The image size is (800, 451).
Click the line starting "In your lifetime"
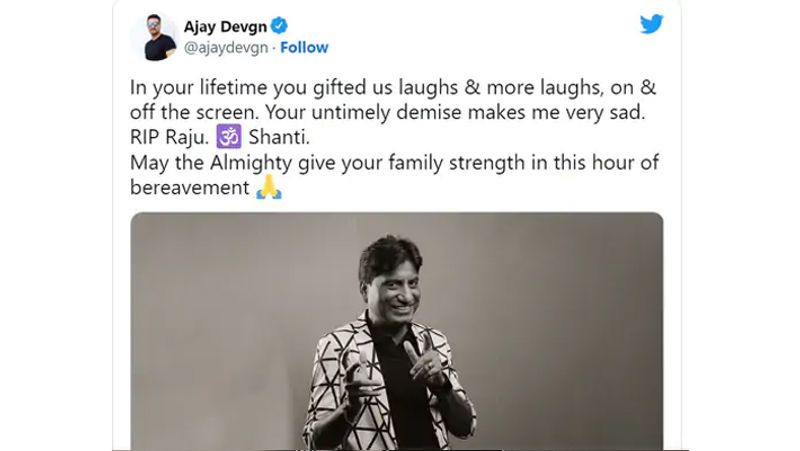tap(393, 88)
